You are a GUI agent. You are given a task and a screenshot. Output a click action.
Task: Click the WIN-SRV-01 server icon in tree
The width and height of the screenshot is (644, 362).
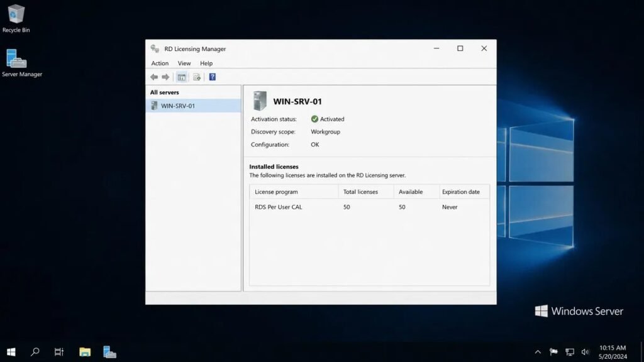(154, 106)
